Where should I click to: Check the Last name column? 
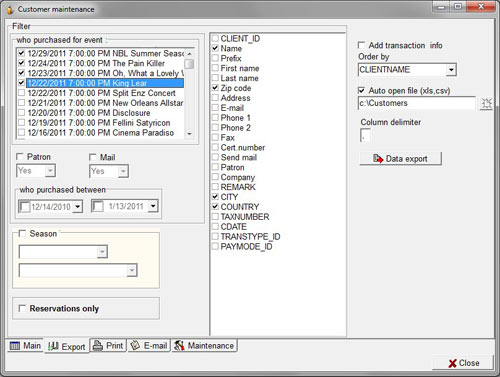(x=215, y=78)
